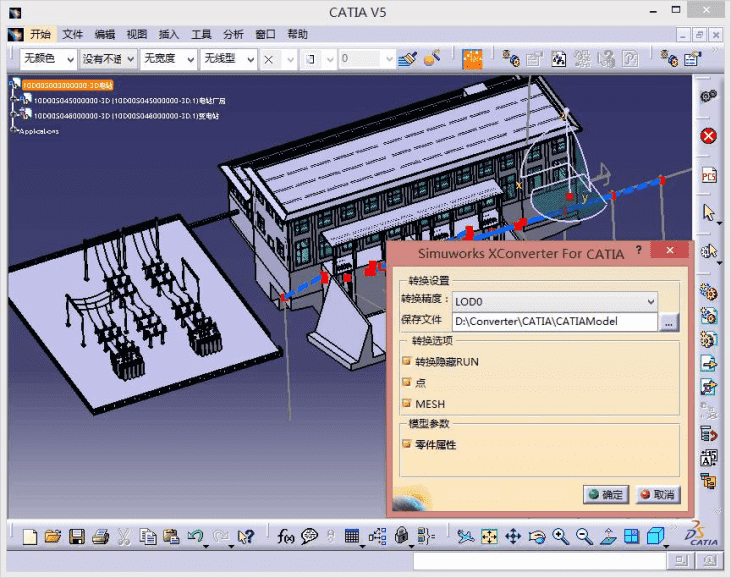Image resolution: width=731 pixels, height=578 pixels.
Task: Click the Painter brush icon
Action: [407, 59]
